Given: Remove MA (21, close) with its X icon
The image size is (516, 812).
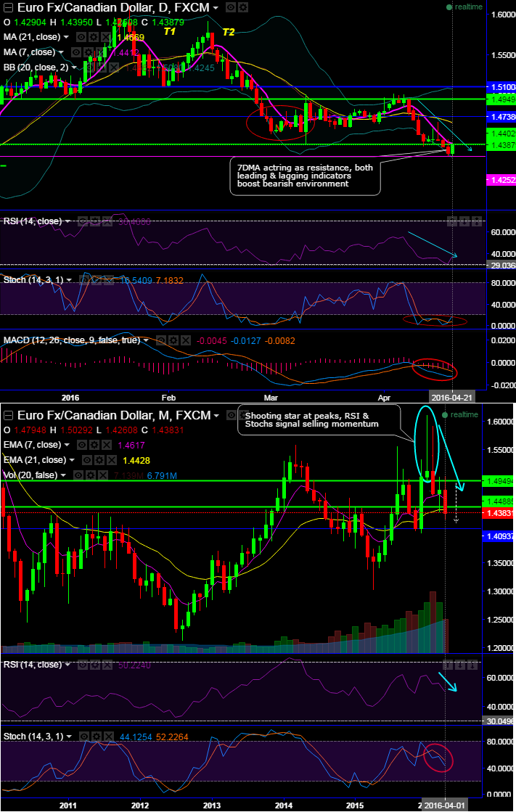Looking at the screenshot, I should click(106, 37).
